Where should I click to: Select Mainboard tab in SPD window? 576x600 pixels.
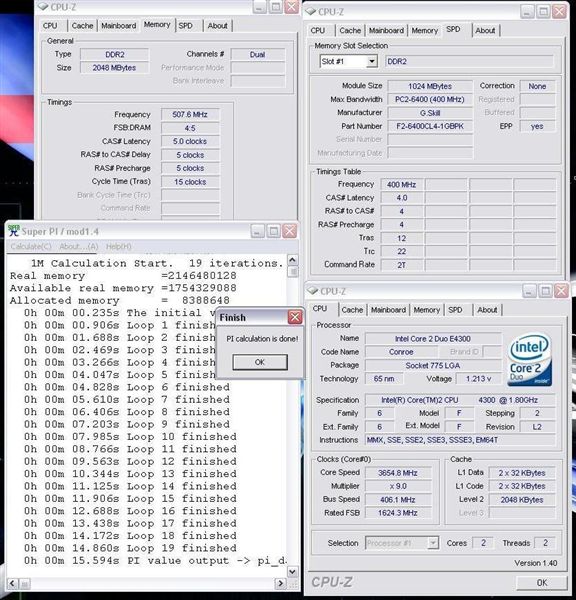pos(386,30)
